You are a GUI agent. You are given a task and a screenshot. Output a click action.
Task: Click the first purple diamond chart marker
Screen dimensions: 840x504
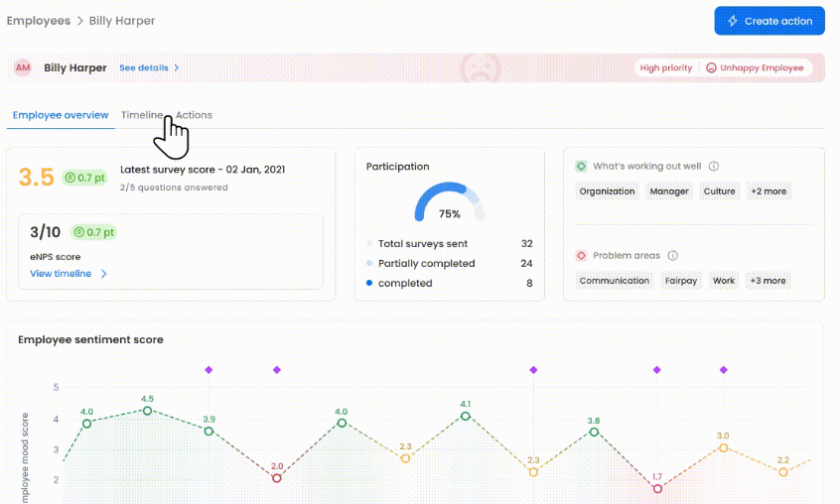click(209, 370)
